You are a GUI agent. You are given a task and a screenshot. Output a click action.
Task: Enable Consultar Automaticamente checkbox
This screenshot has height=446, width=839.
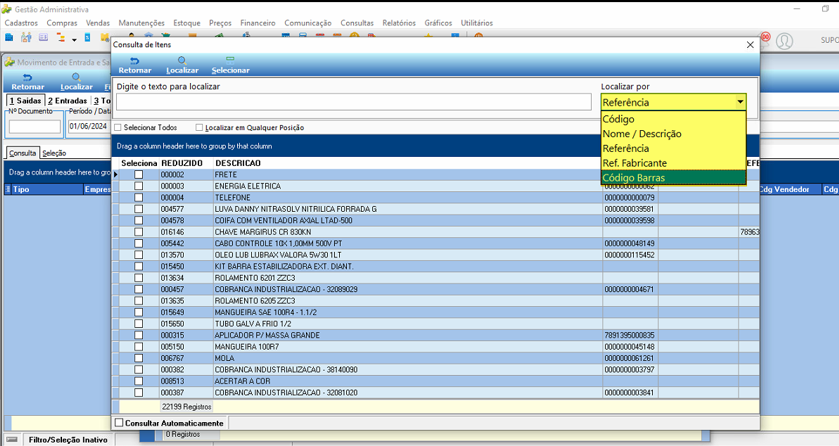pos(119,423)
